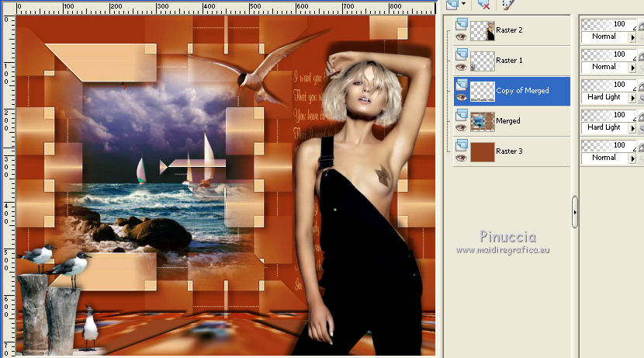
Task: Toggle the eye icon of the Merged layer
Action: (461, 128)
